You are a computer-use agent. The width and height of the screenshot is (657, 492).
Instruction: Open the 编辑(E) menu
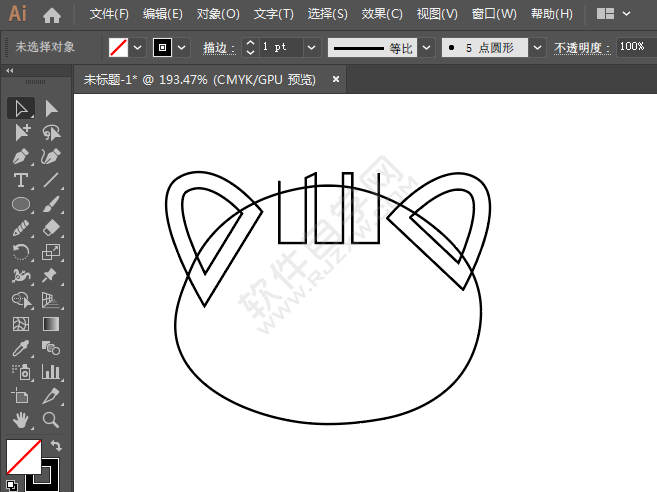point(163,14)
